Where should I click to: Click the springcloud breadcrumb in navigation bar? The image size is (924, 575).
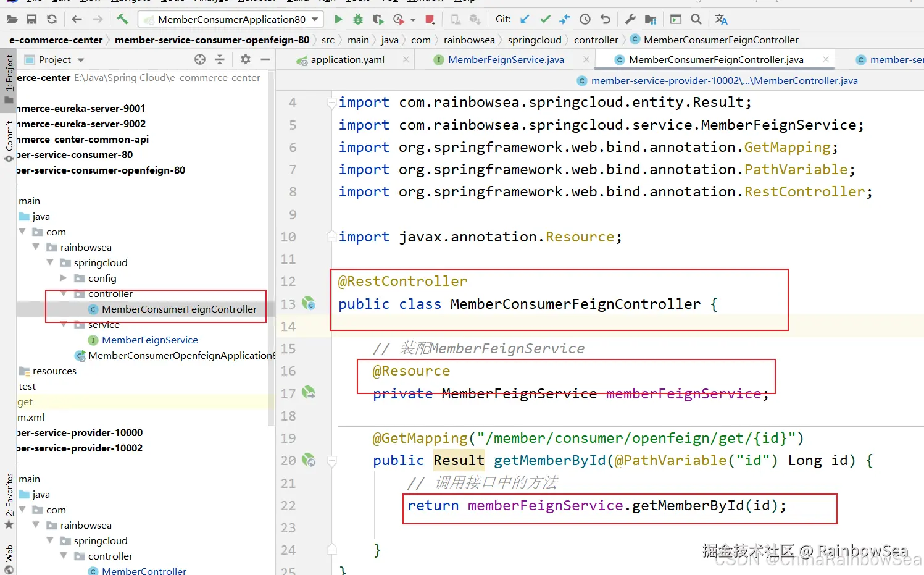534,40
